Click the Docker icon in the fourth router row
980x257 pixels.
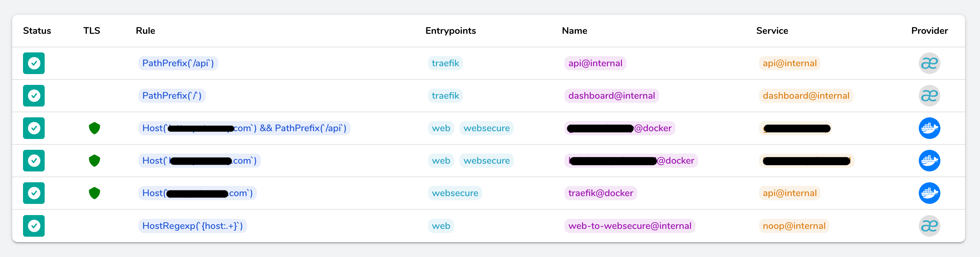pyautogui.click(x=929, y=160)
